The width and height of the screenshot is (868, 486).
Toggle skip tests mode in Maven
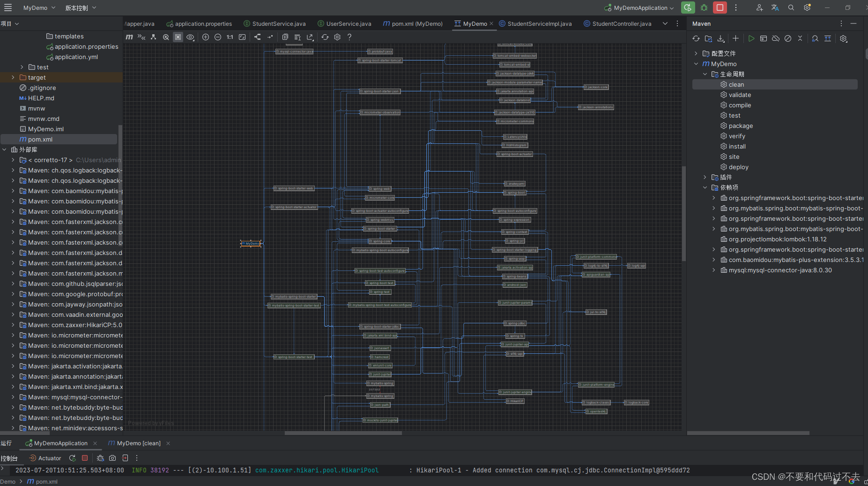(788, 39)
